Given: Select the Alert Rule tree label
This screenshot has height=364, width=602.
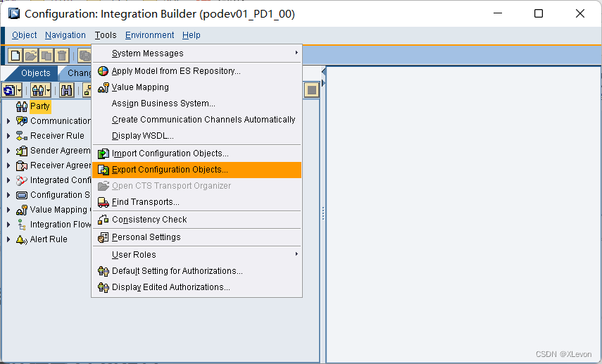Looking at the screenshot, I should click(49, 239).
